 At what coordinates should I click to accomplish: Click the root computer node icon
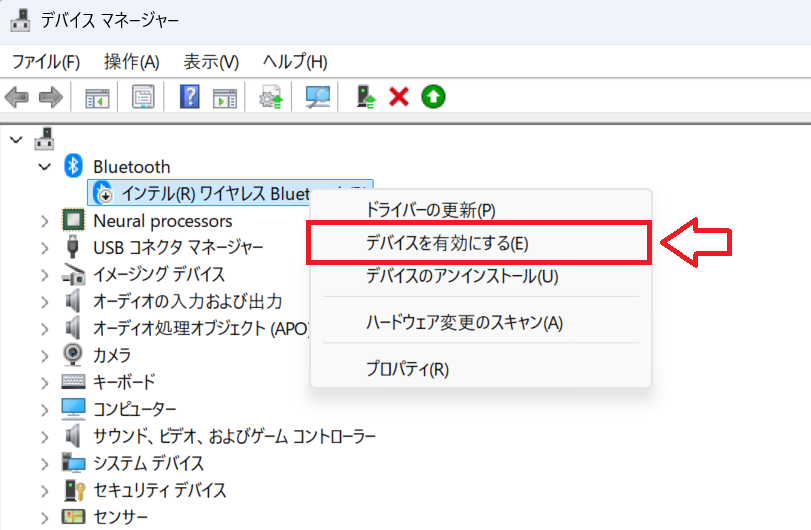point(44,139)
